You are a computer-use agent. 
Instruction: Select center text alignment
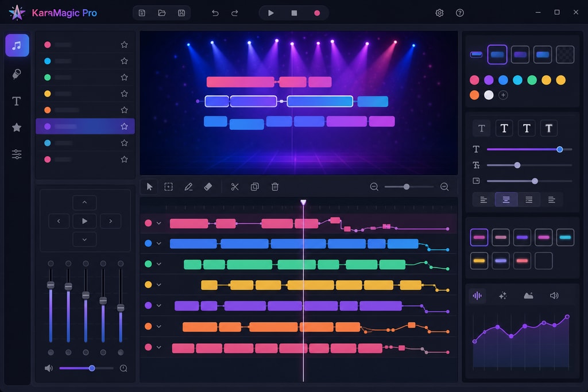506,200
